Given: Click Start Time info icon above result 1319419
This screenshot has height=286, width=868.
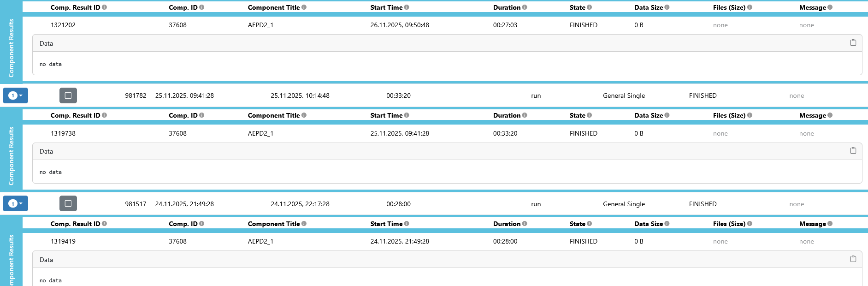Looking at the screenshot, I should point(407,224).
